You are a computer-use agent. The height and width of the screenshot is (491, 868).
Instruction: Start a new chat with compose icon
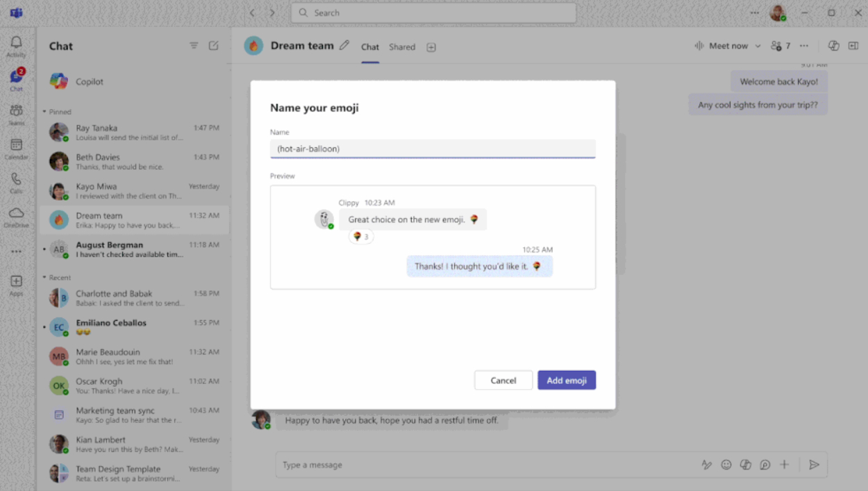pos(214,45)
